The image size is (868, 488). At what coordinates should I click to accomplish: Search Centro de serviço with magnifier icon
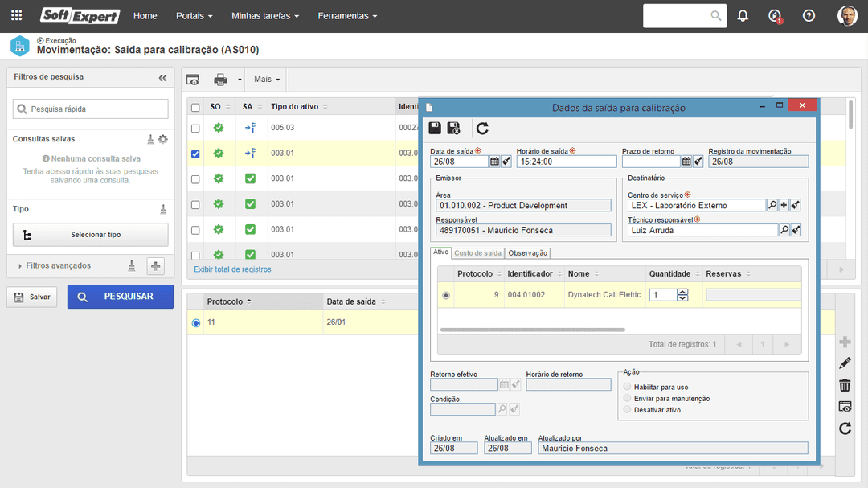coord(772,206)
